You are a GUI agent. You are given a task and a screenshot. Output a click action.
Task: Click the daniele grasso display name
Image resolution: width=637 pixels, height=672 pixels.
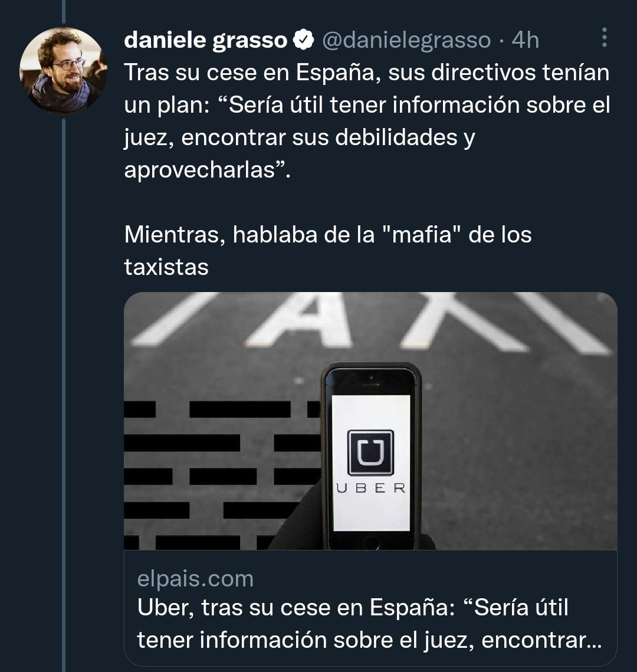[206, 40]
